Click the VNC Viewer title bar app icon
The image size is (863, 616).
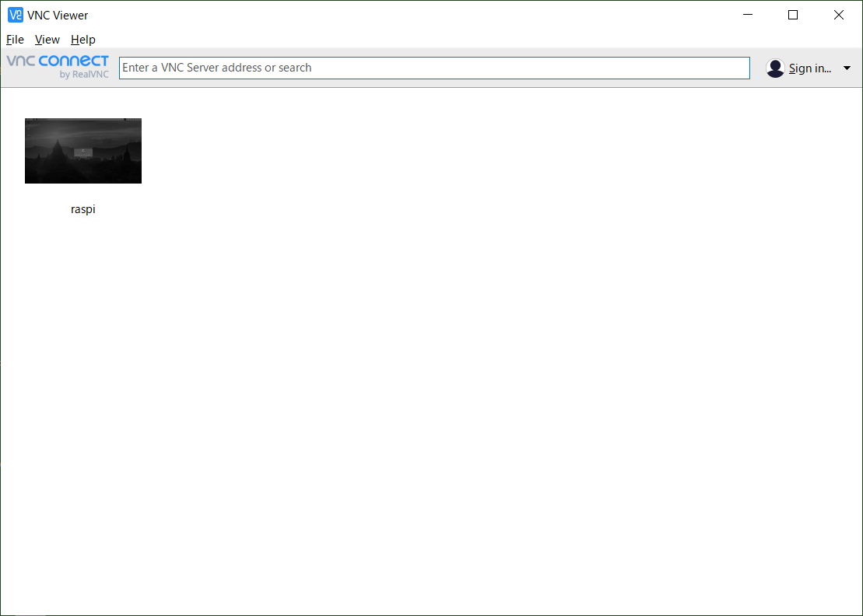[16, 15]
